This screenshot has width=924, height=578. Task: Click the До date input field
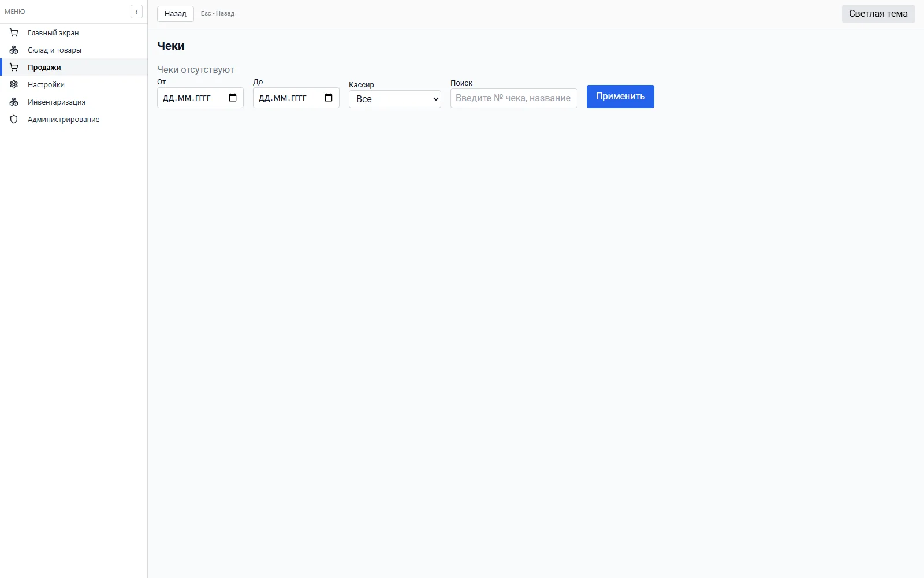point(296,98)
